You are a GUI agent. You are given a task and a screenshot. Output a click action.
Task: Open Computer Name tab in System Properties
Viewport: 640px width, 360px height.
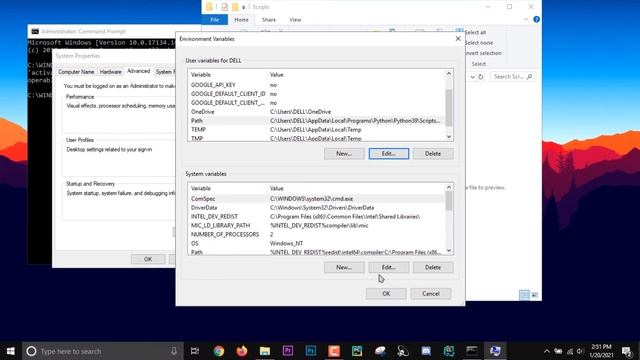(76, 72)
